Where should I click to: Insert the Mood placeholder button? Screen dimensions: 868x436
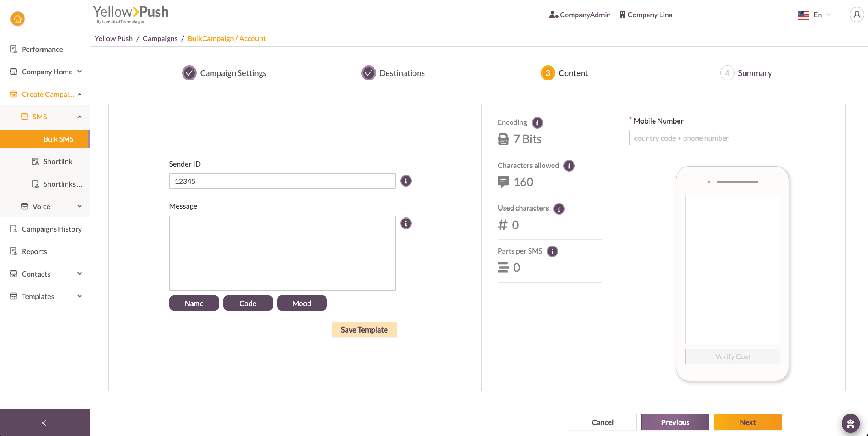[302, 303]
